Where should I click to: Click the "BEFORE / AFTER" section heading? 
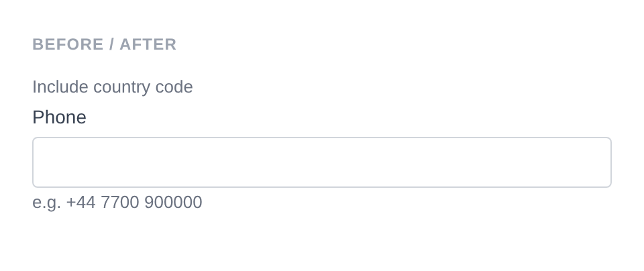pyautogui.click(x=105, y=44)
